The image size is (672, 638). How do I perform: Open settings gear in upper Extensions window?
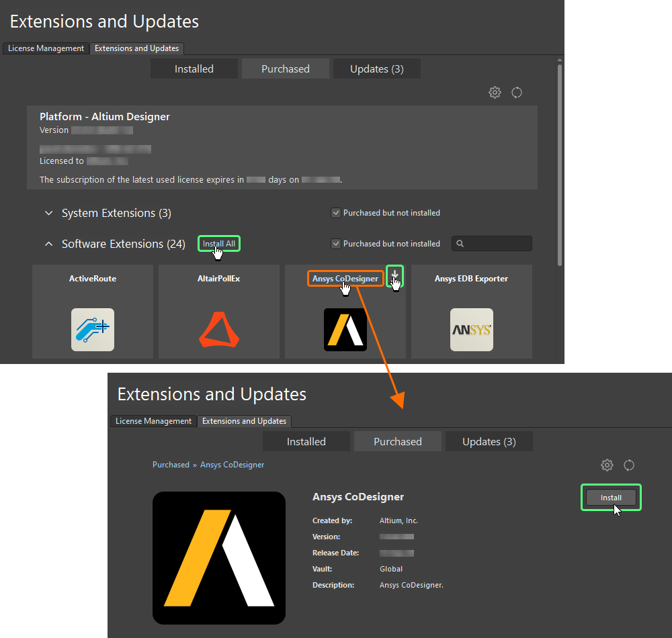495,92
